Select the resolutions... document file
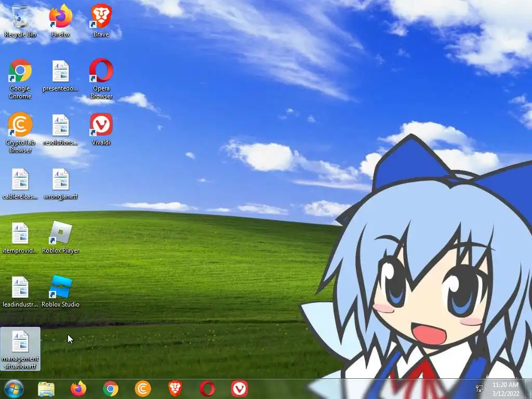This screenshot has height=399, width=532. coord(60,129)
